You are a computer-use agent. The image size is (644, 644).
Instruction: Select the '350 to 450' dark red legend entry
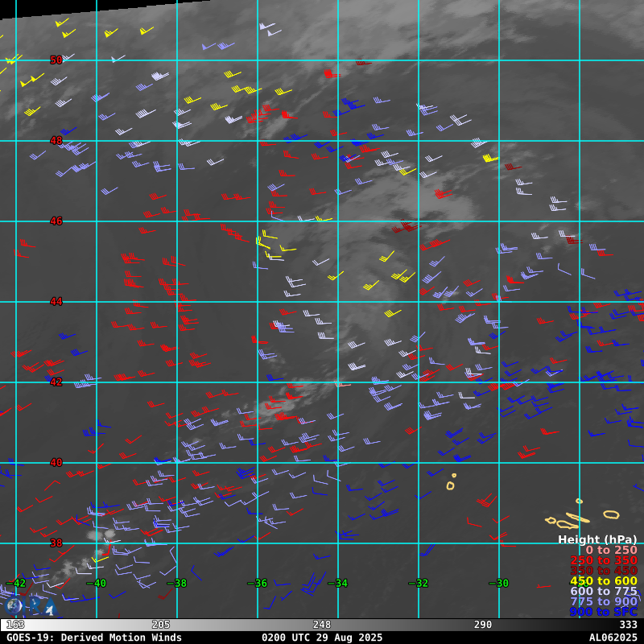pyautogui.click(x=603, y=571)
